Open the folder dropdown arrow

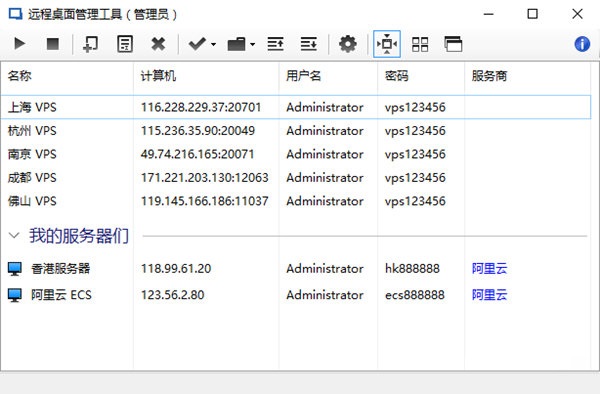pos(253,44)
